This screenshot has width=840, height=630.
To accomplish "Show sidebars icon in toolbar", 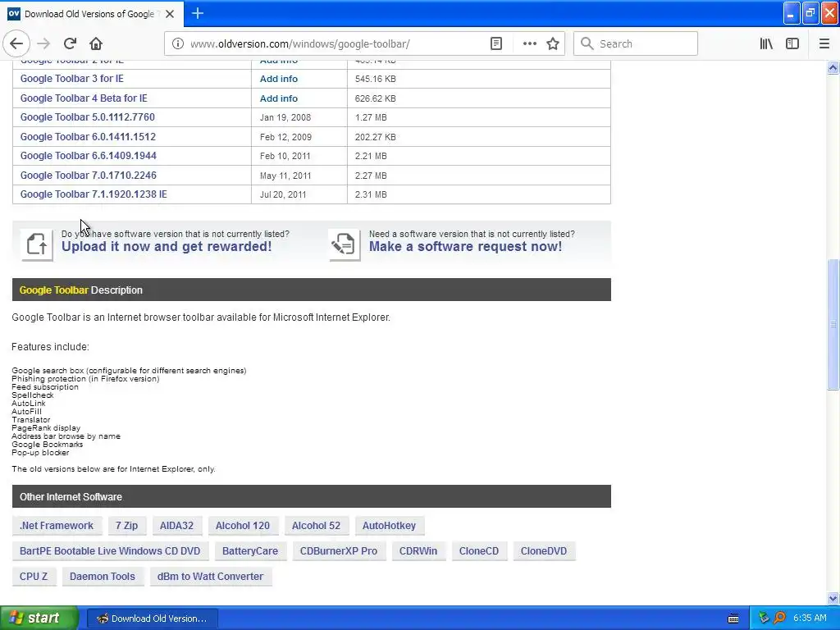I will [792, 43].
